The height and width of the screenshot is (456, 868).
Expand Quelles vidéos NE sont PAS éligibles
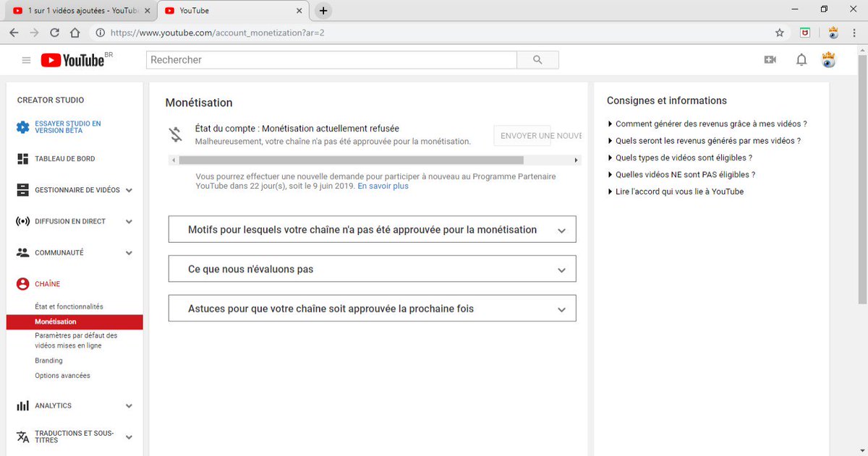[681, 175]
